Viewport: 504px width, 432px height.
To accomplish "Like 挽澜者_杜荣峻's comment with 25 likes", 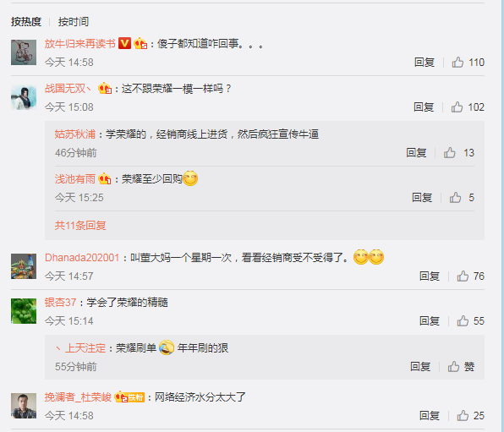I will 470,416.
